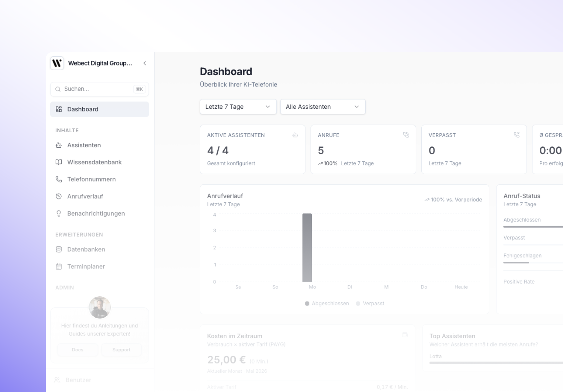
Task: Click the Webect logo icon in sidebar header
Action: (57, 63)
